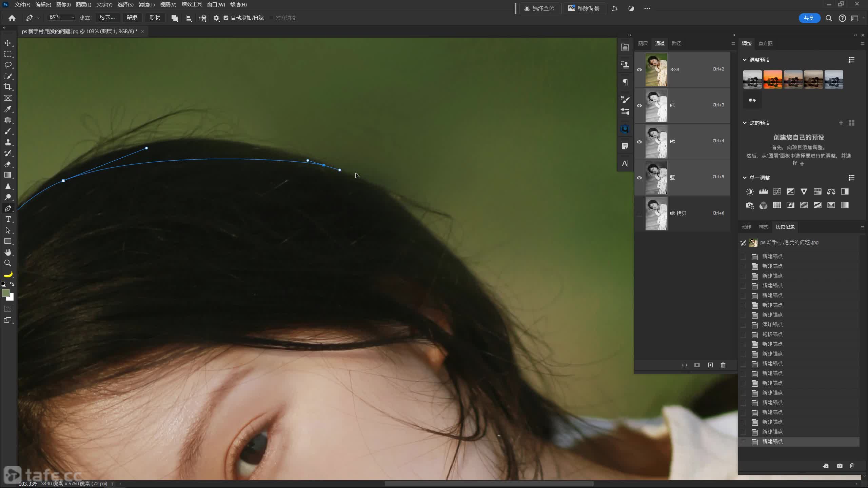Switch to the 路径 panel tab
The image size is (868, 488).
676,43
